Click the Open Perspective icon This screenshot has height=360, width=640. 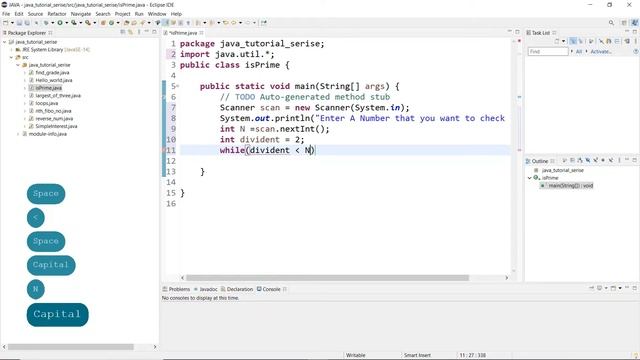click(624, 23)
